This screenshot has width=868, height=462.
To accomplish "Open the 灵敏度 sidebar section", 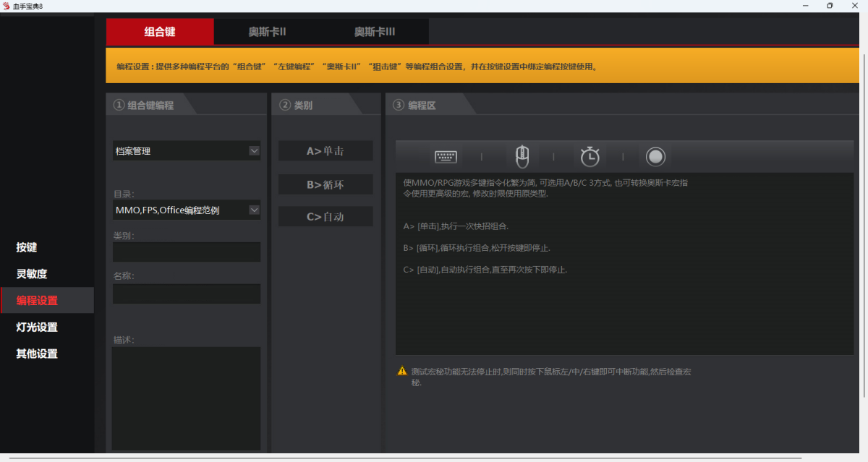I will [x=32, y=274].
